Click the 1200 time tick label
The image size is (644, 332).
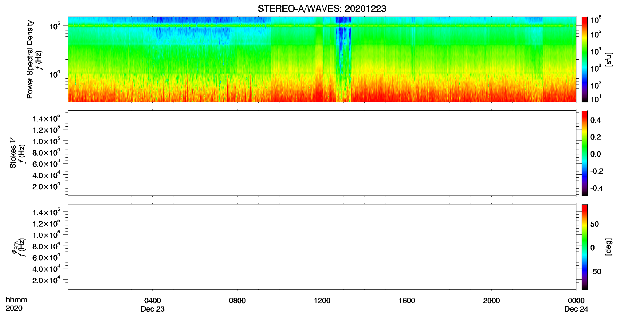[322, 301]
